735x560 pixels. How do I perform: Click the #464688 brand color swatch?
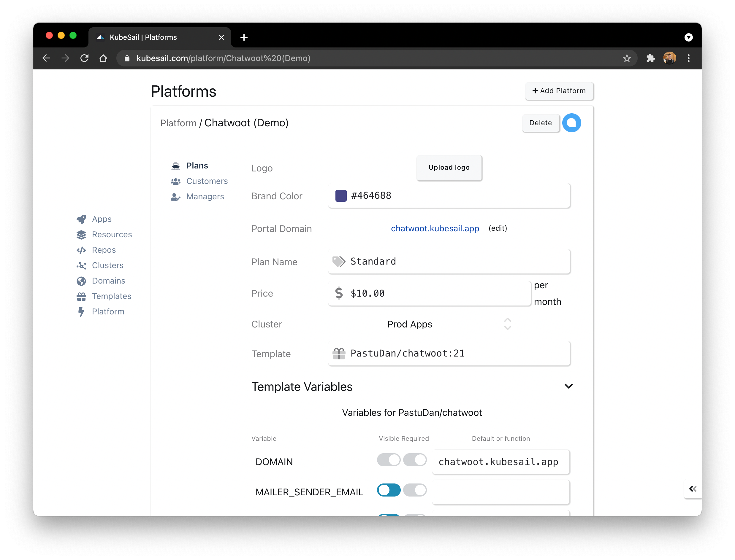coord(341,196)
